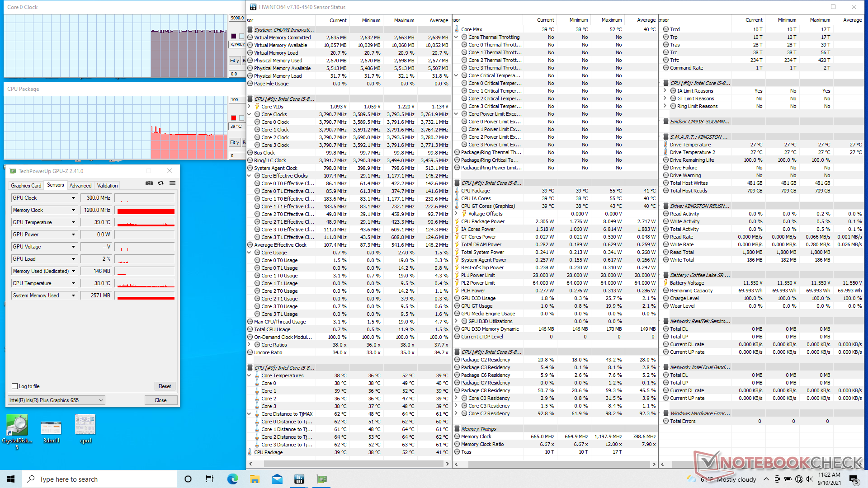Edit the CPU Package graph maximum 100 field
The width and height of the screenshot is (868, 488).
pos(237,100)
